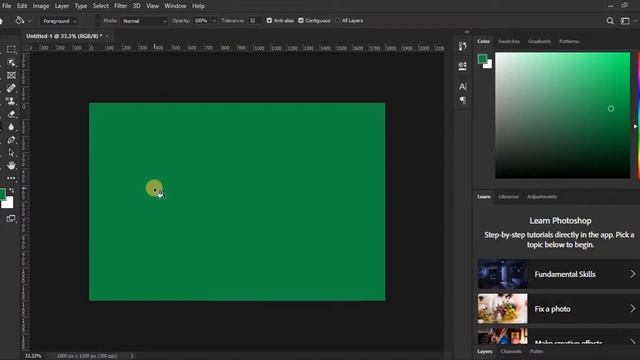The height and width of the screenshot is (360, 640).
Task: Switch to the Gradients tab
Action: pos(539,41)
